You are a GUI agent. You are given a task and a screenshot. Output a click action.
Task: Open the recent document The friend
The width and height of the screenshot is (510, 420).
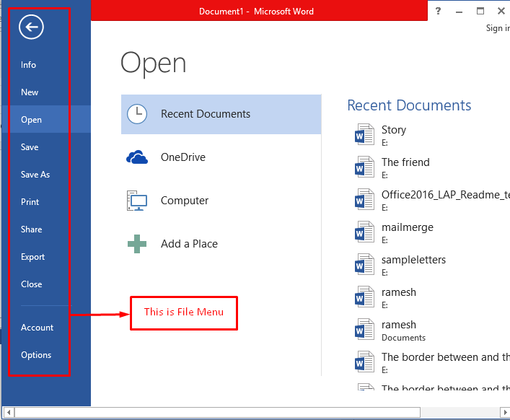(x=405, y=162)
